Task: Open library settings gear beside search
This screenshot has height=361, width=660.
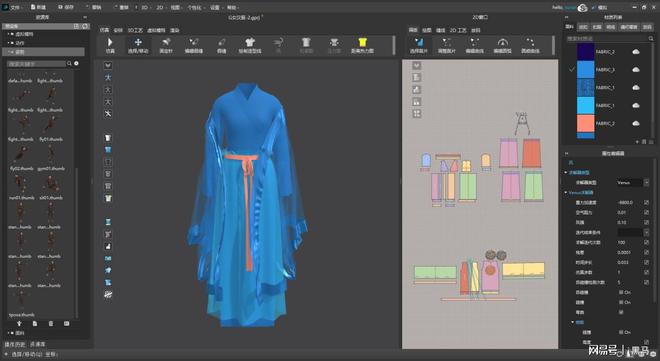Action: coord(76,64)
